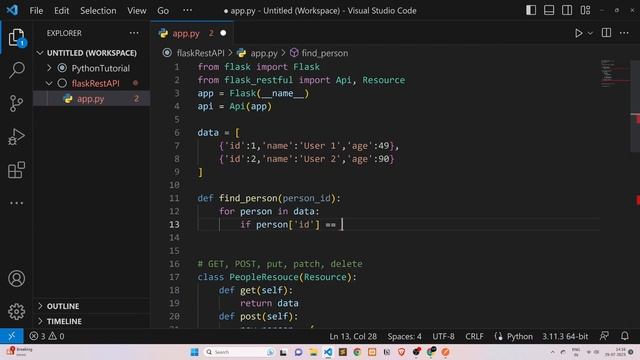Change file encoding UTF-8

[443, 336]
